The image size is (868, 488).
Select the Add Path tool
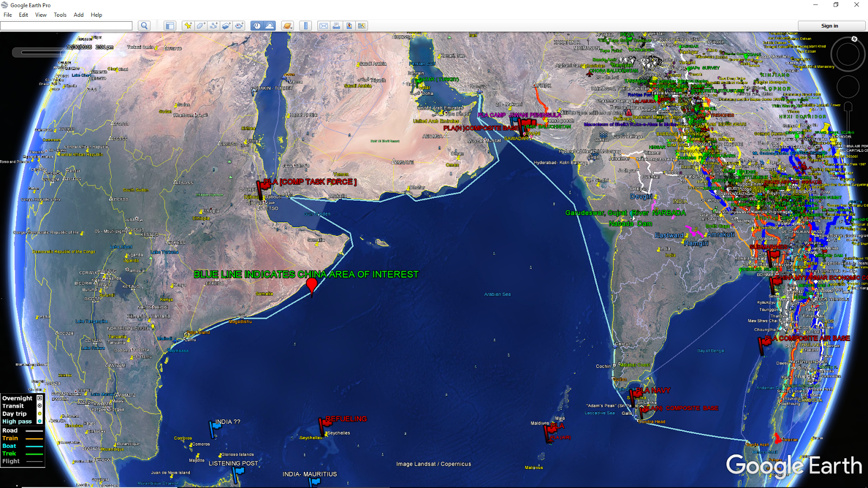pos(214,25)
